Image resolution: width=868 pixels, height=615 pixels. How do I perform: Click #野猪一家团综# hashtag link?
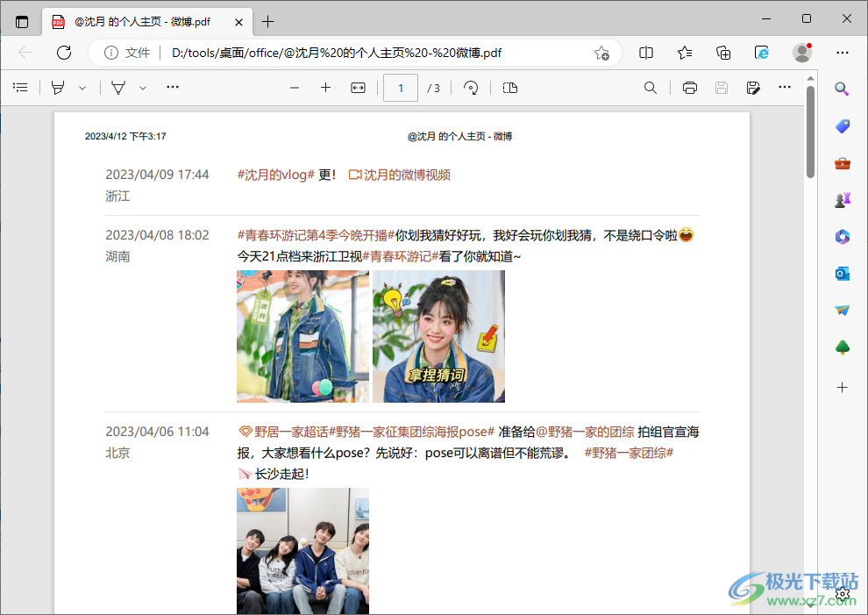[629, 454]
